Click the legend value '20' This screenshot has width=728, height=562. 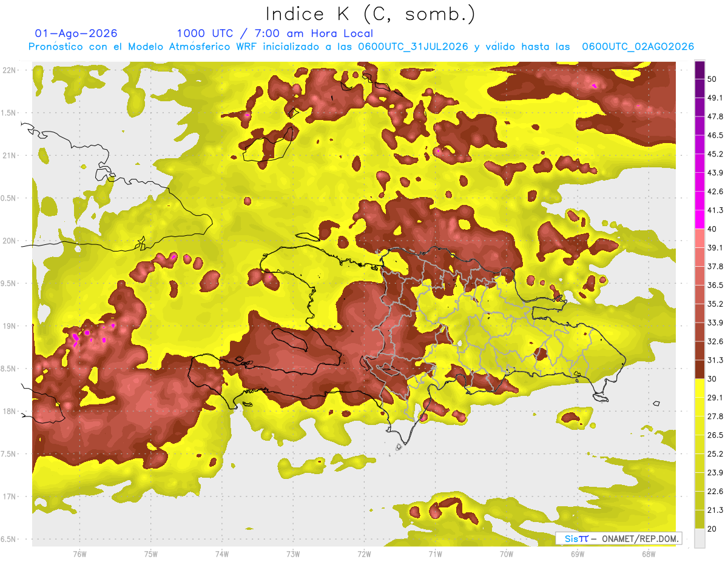coord(712,529)
